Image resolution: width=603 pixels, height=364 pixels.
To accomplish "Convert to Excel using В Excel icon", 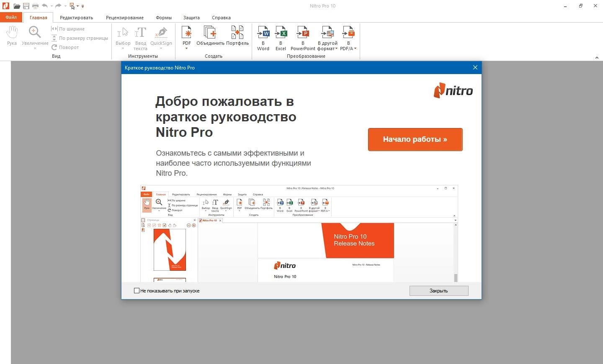I will pos(281,38).
